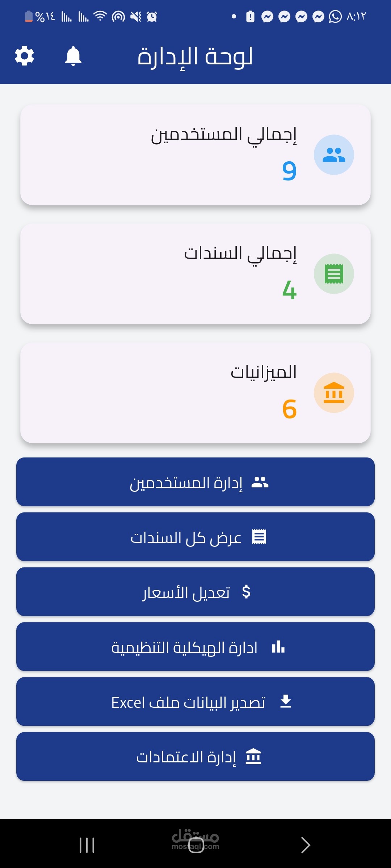The height and width of the screenshot is (868, 391).
Task: Tap the receipt icon on عرض كل السندات
Action: click(x=259, y=537)
